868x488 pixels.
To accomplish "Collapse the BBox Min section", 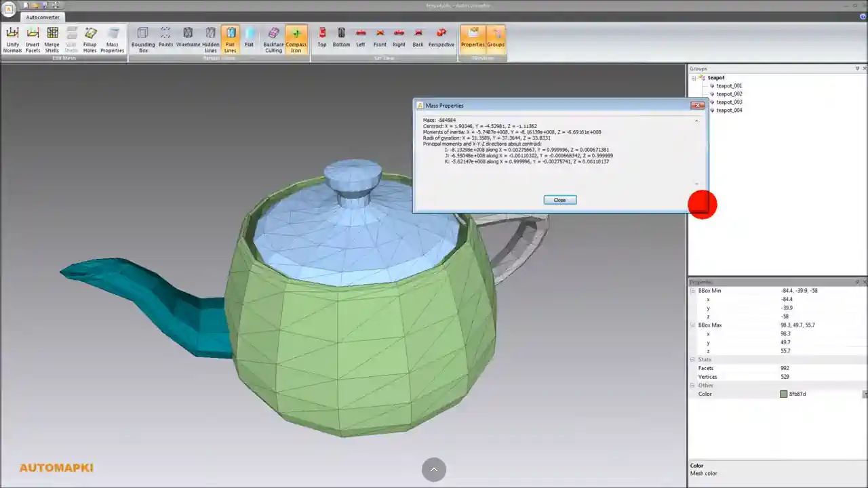I will tap(692, 290).
